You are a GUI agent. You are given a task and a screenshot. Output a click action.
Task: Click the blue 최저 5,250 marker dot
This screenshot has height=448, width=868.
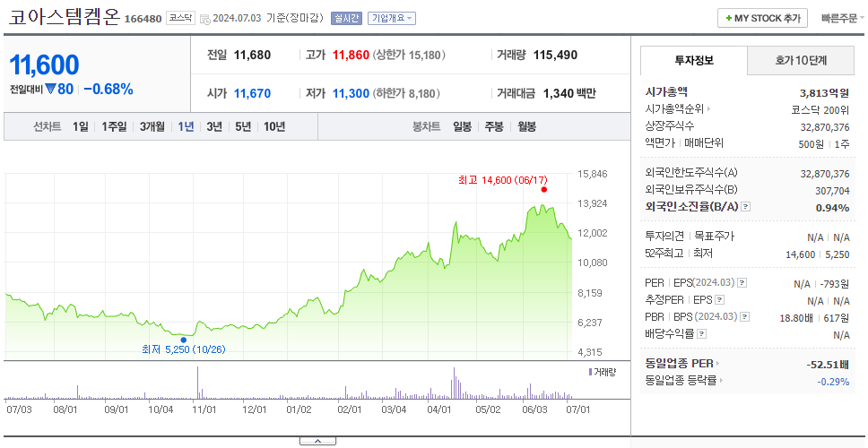point(183,340)
